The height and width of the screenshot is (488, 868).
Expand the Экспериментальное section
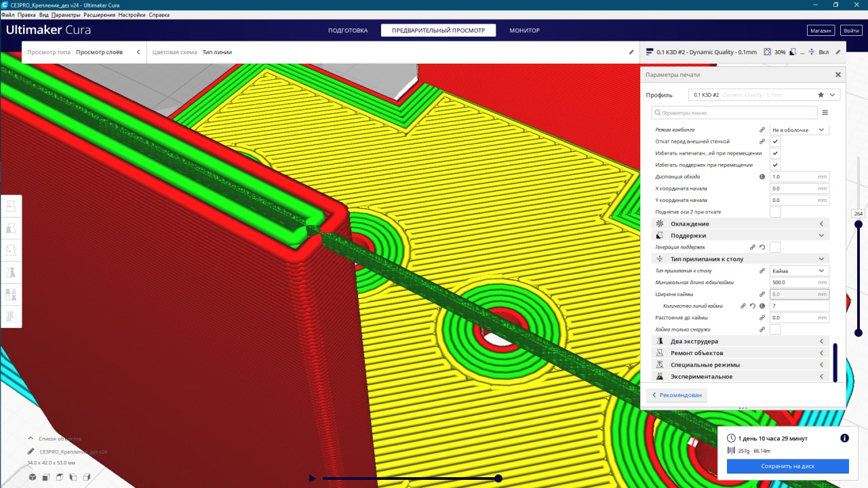click(741, 376)
